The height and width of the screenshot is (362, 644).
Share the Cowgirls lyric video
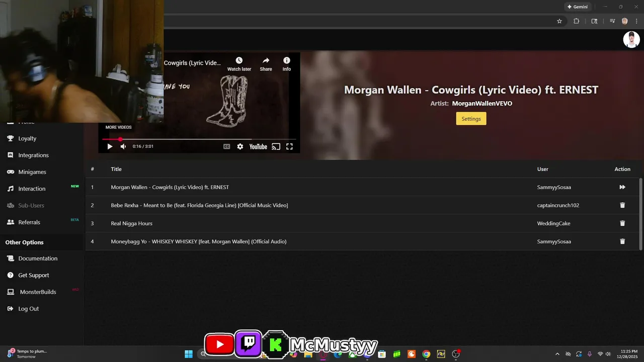(266, 64)
